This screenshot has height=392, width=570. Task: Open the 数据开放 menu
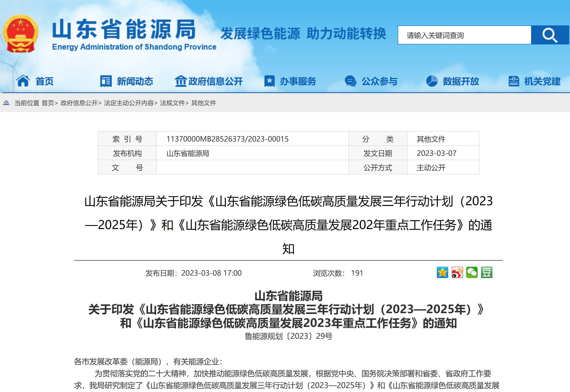coord(461,81)
